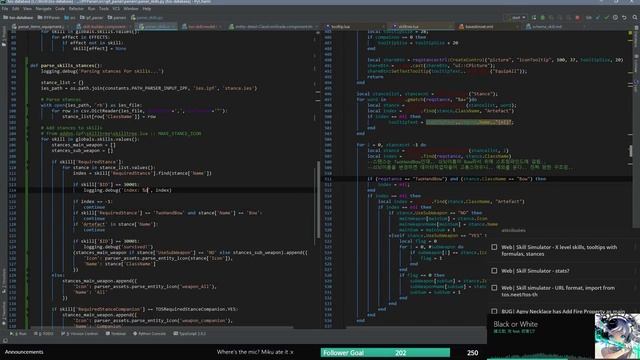Screen dimensions: 640x360
Task: Click the VCS history clock icon
Action: (x=616, y=18)
